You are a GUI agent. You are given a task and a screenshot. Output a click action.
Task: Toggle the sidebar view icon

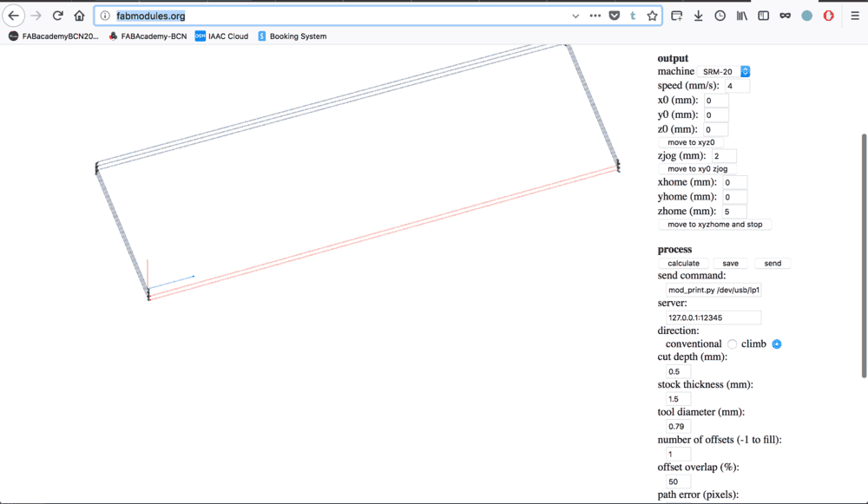tap(763, 16)
